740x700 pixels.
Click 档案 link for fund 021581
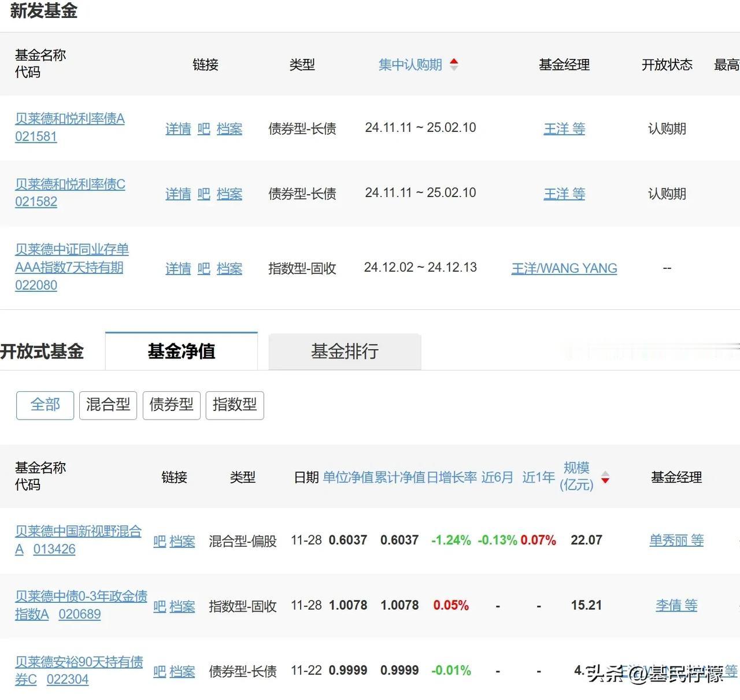pyautogui.click(x=230, y=129)
